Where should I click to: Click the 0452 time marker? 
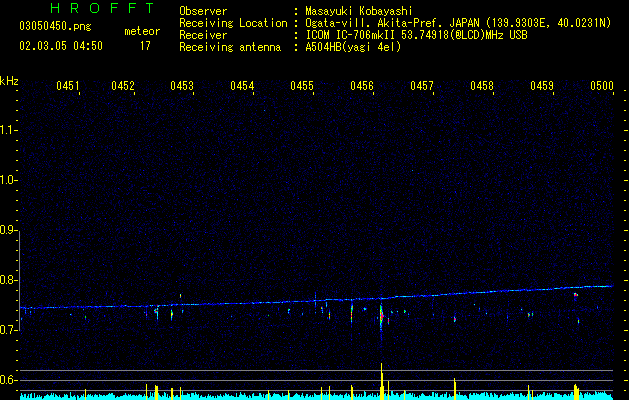pos(123,85)
